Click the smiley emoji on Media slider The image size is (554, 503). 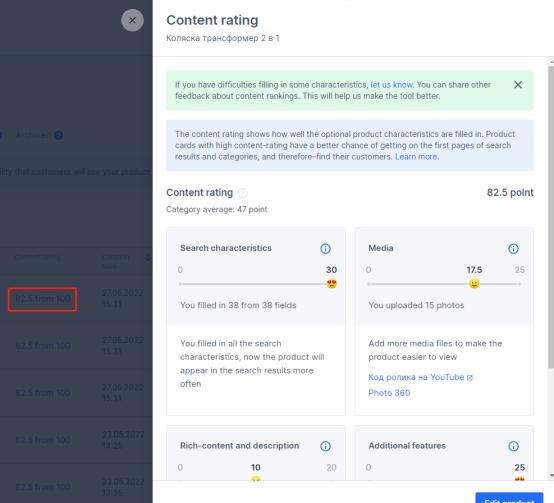[474, 284]
